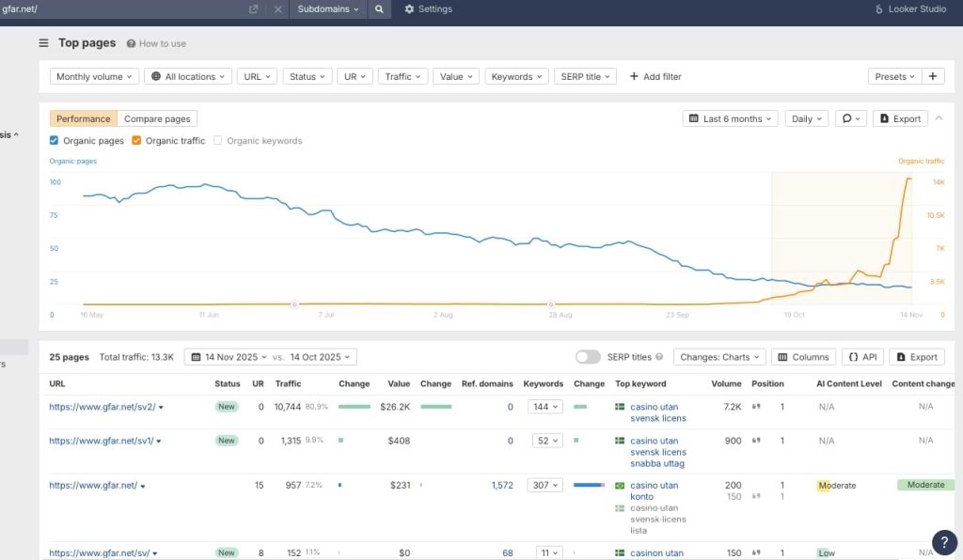Toggle the SERP titles switch
Screen dimensions: 963x560
click(x=588, y=357)
